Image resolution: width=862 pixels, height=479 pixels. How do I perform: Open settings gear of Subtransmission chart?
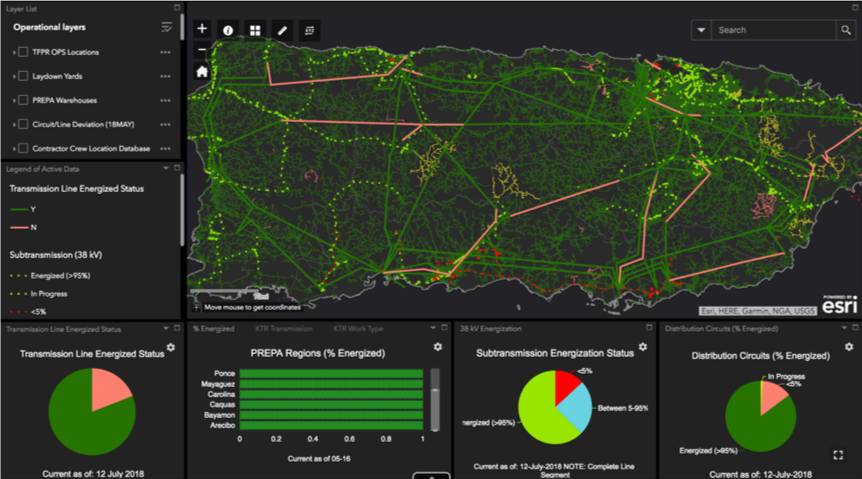point(643,347)
